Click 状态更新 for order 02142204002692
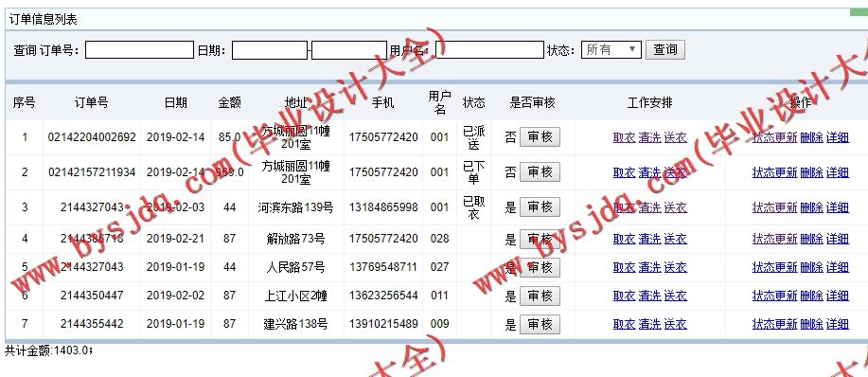The image size is (868, 377). pyautogui.click(x=774, y=138)
